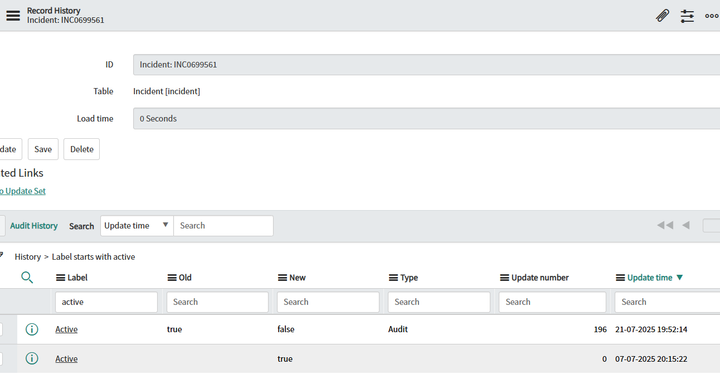Open the Old column menu icon
Viewport: 720px width, 374px height.
coord(172,278)
